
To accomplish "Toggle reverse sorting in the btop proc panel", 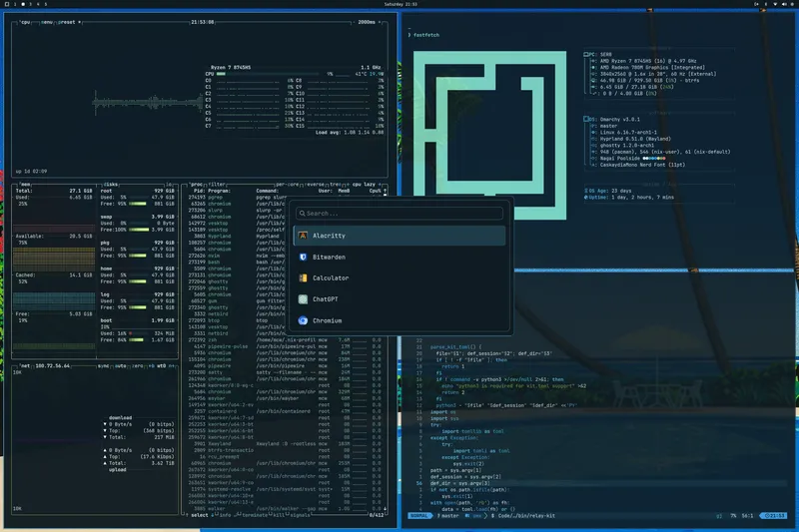I will click(x=316, y=185).
